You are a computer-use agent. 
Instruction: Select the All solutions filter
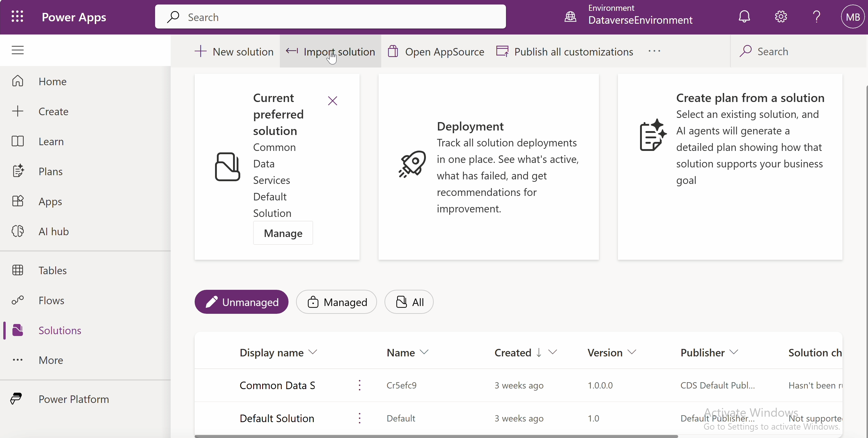(409, 301)
